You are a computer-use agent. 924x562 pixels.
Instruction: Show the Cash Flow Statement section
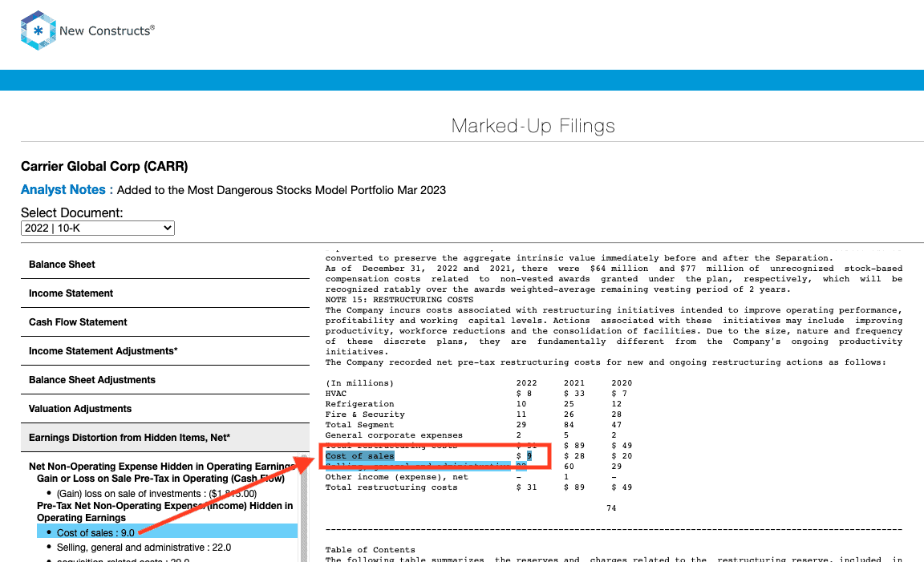165,322
